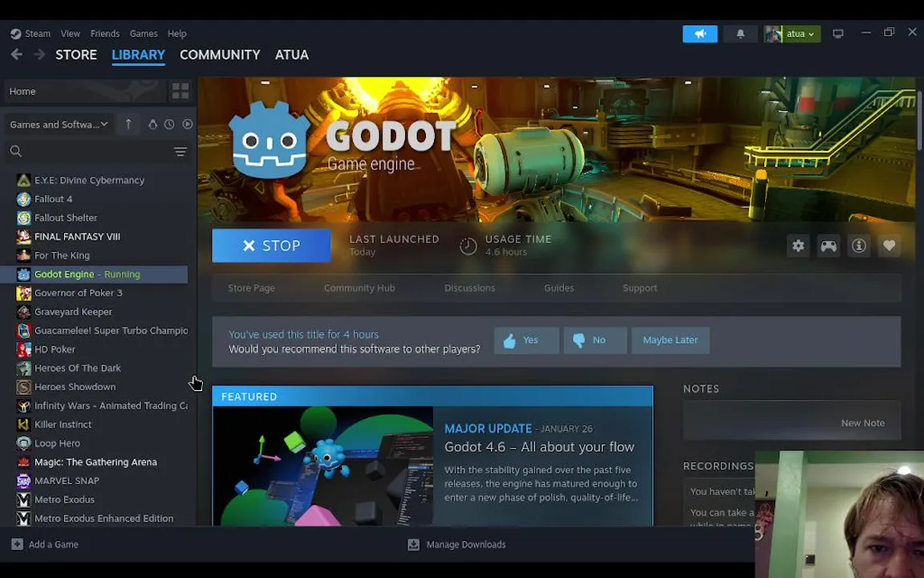Open the announcements megaphone button

[699, 34]
